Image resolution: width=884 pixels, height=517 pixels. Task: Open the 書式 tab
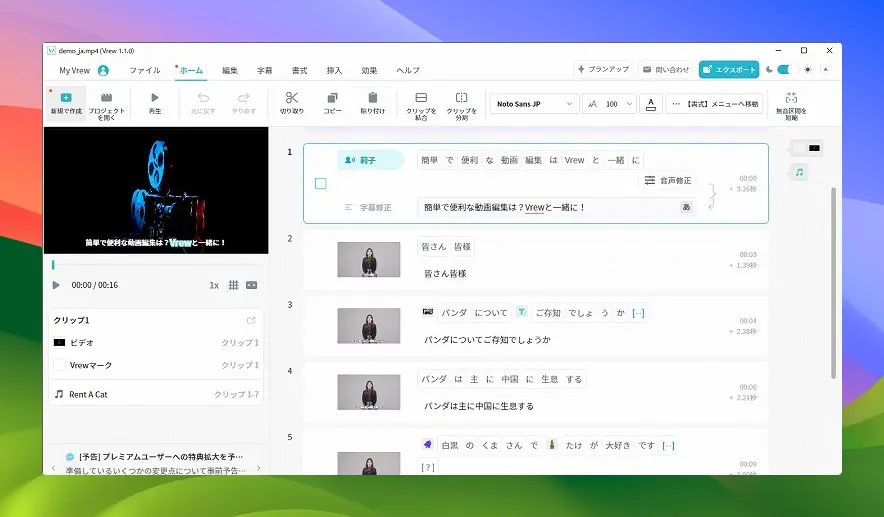pyautogui.click(x=299, y=70)
